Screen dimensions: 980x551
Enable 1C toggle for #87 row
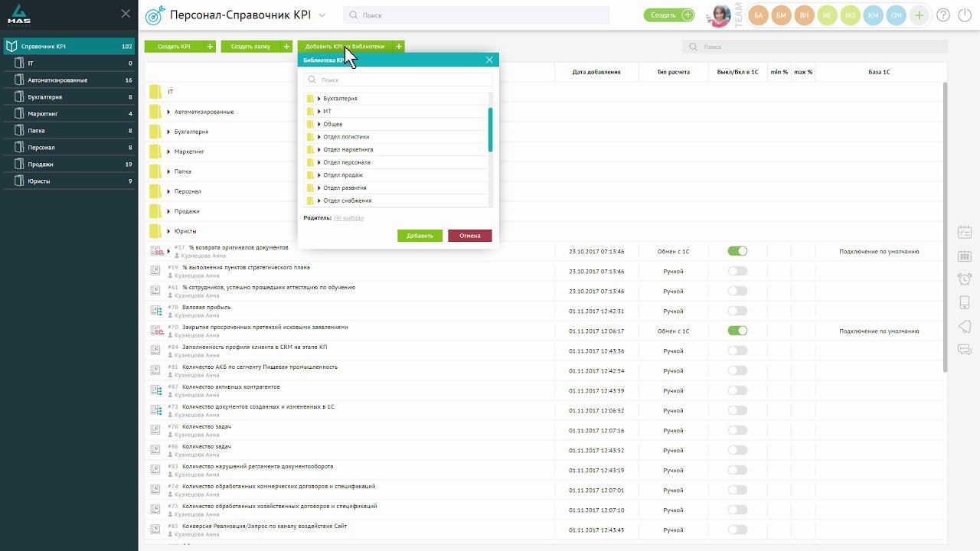737,390
